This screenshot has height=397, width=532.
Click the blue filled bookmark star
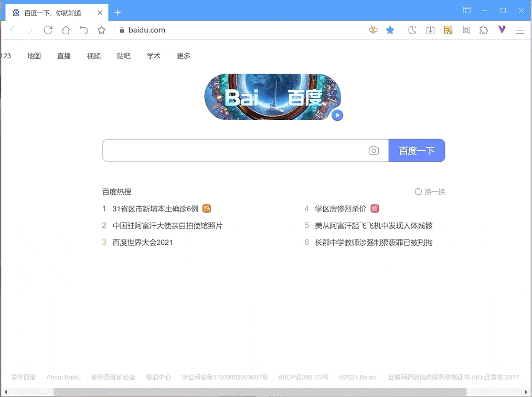pyautogui.click(x=390, y=30)
